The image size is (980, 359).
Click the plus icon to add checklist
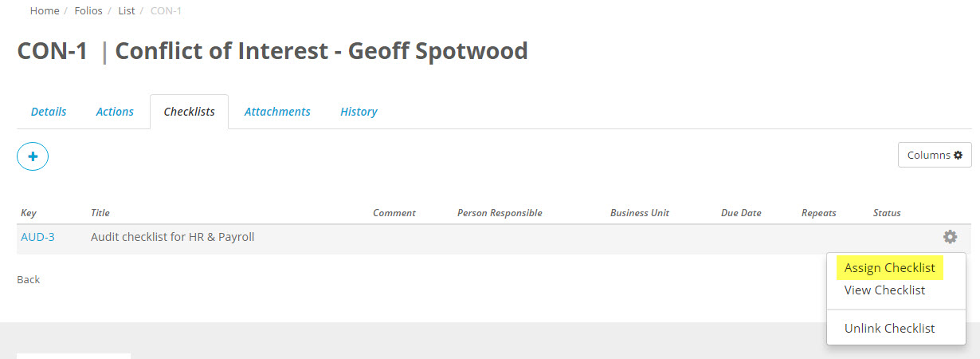pos(33,156)
